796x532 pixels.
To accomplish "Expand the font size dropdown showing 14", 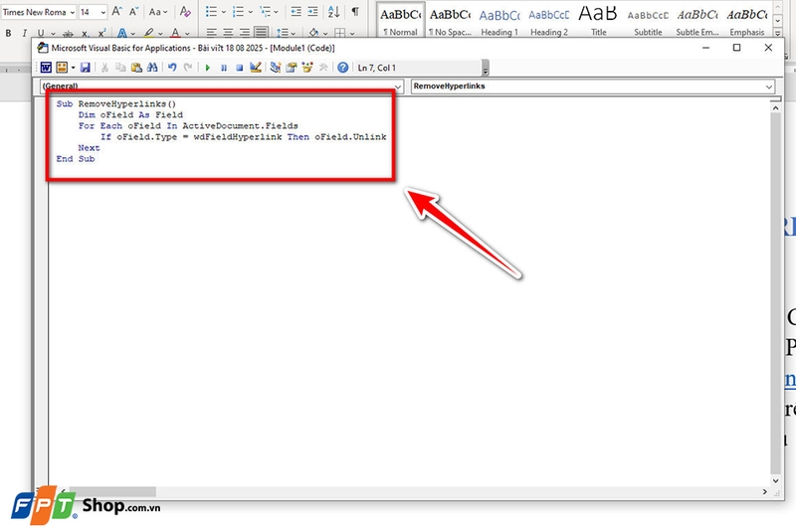I will pyautogui.click(x=101, y=12).
